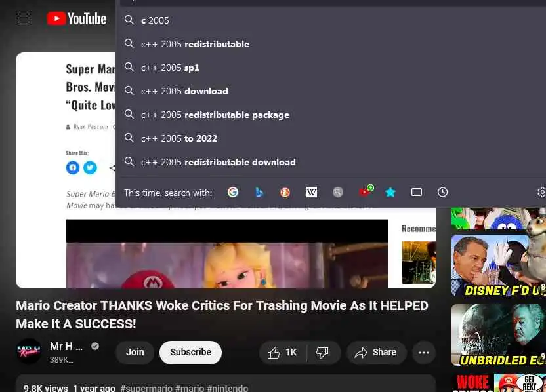The image size is (546, 392).
Task: Select suggestion 'c 2005'
Action: 331,20
